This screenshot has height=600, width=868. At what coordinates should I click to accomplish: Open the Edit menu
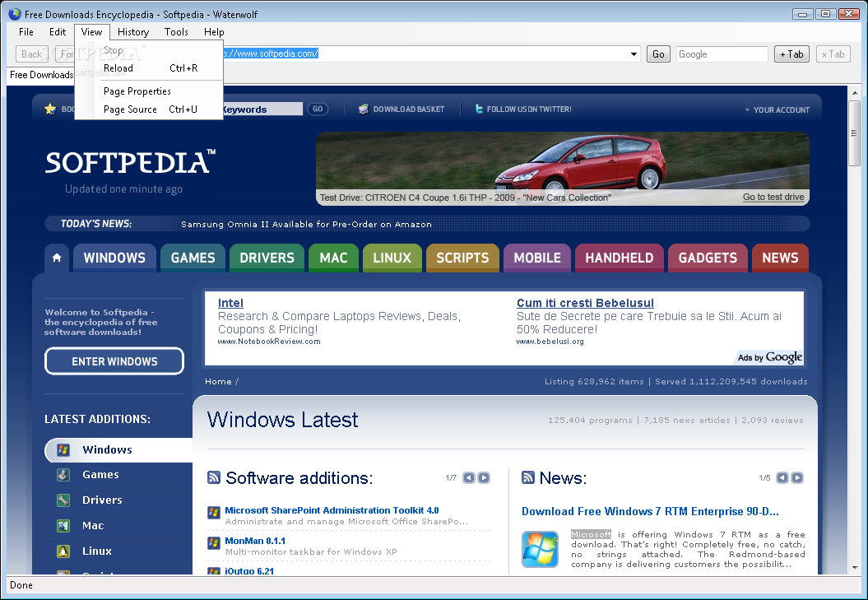[x=58, y=32]
